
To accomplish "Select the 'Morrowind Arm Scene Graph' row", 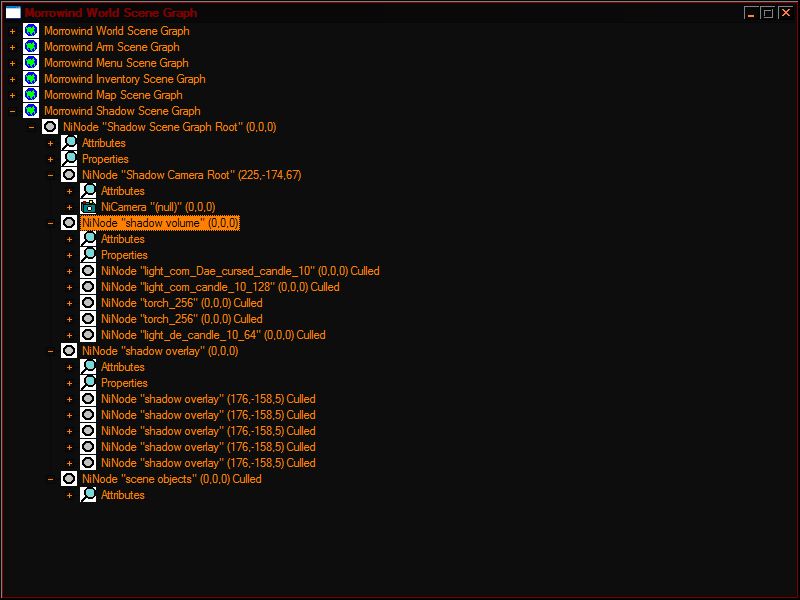I will click(x=112, y=47).
